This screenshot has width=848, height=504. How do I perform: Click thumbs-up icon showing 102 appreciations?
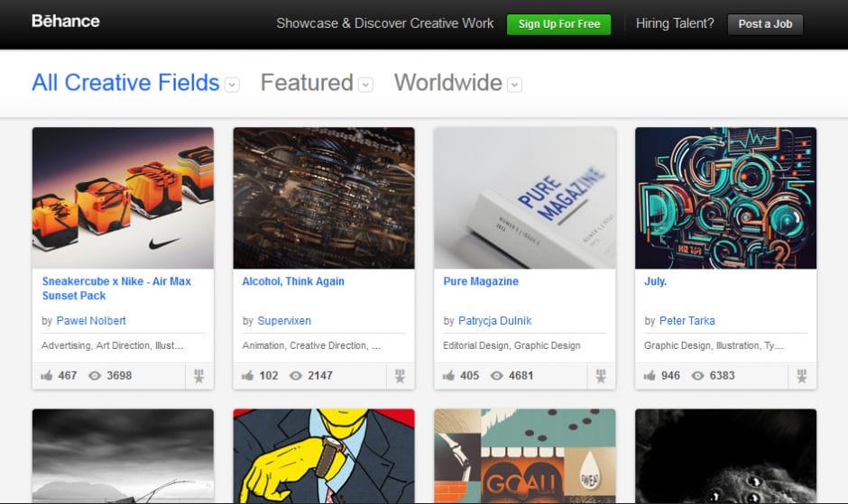point(248,375)
